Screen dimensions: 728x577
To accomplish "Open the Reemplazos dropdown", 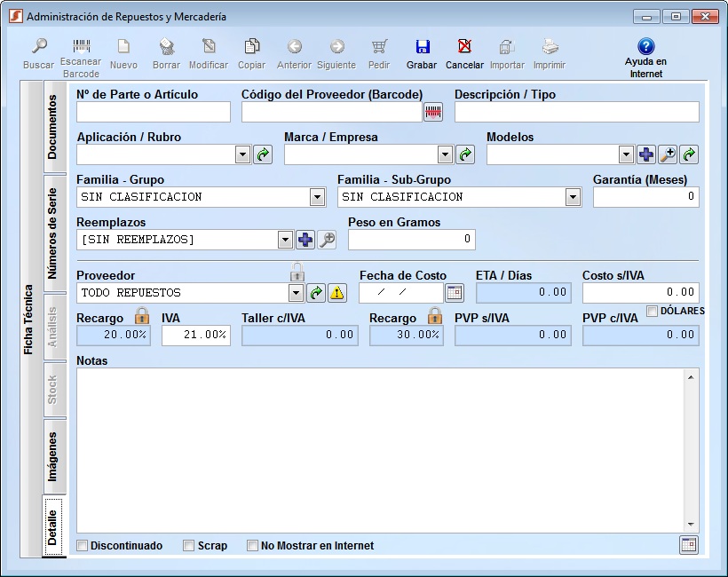I will point(286,240).
